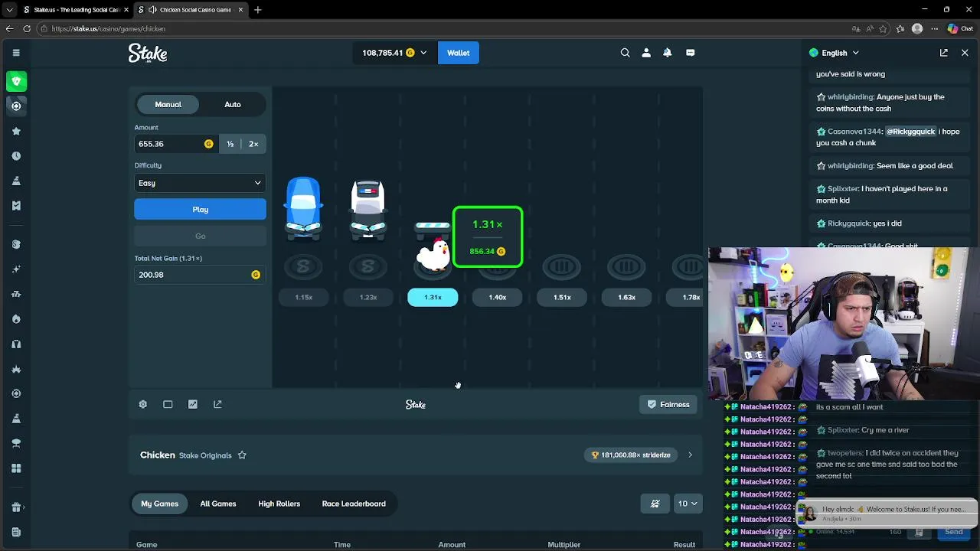Open the gift promotions icon in sidebar

(16, 507)
